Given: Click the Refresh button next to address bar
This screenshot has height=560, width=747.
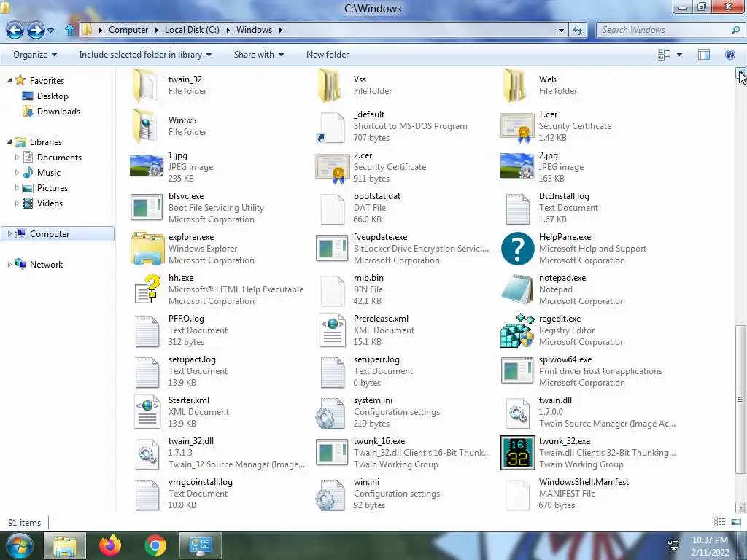Looking at the screenshot, I should click(578, 30).
